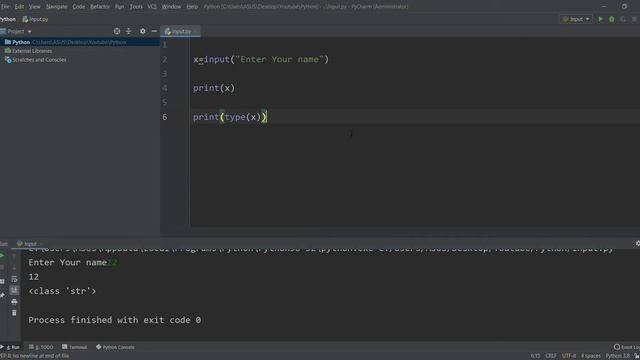This screenshot has width=640, height=360.
Task: Click "<class 'str'>" output in console
Action: pos(62,291)
